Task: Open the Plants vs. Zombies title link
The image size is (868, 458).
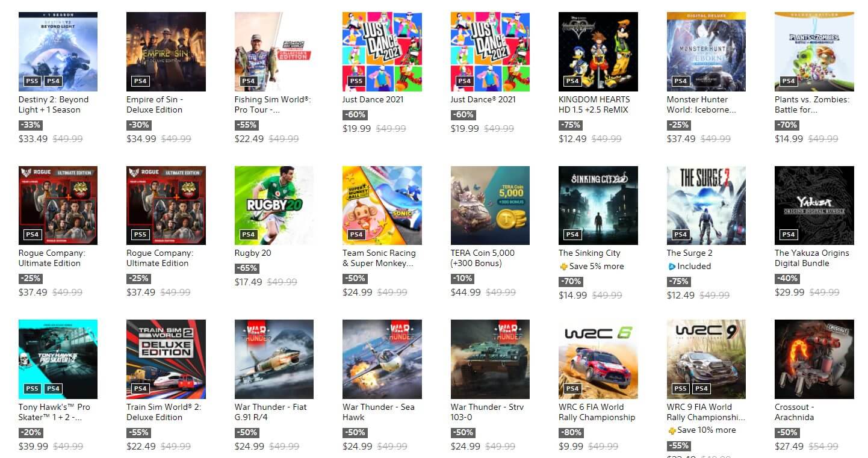Action: (x=812, y=105)
